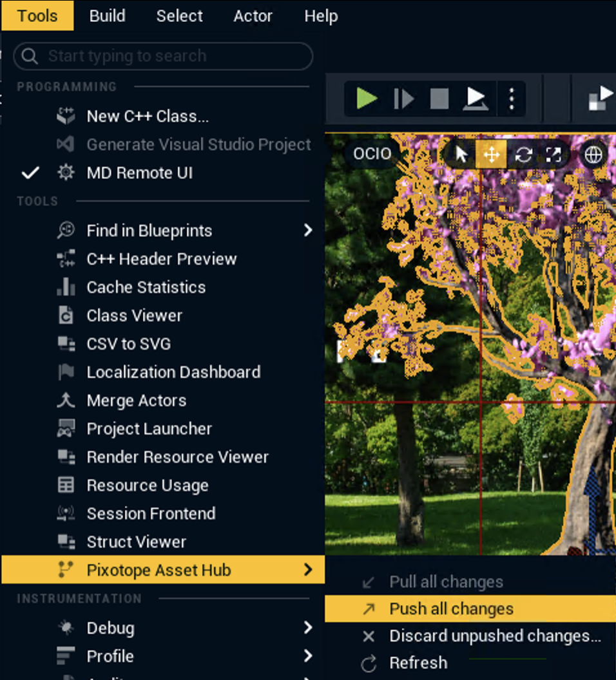Image resolution: width=616 pixels, height=680 pixels.
Task: Open the Build menu
Action: pos(107,16)
